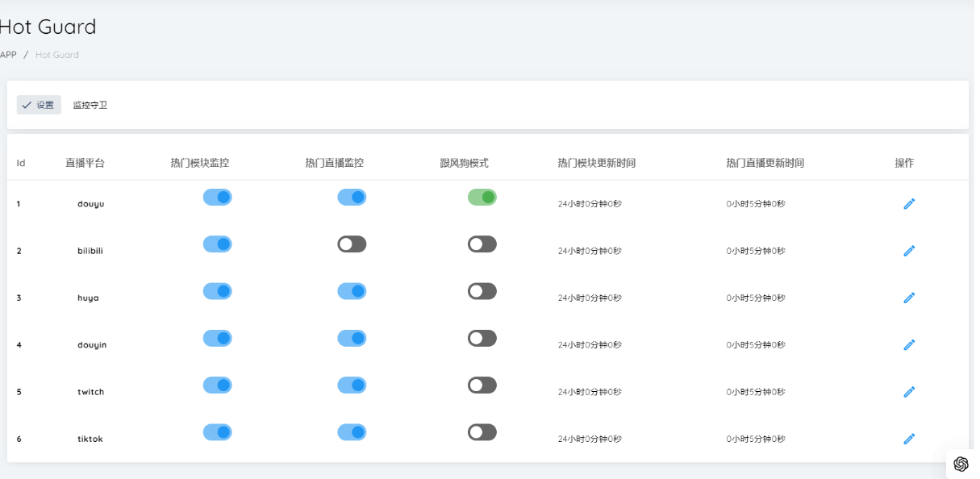Click the 热门模块更新时间 column header
Screen dimensions: 980x479
pos(596,163)
